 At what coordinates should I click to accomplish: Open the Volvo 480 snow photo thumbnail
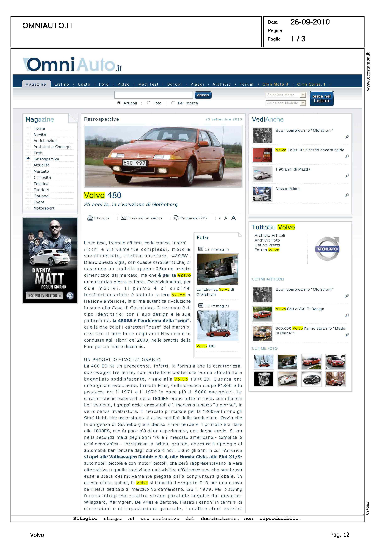coord(218,326)
